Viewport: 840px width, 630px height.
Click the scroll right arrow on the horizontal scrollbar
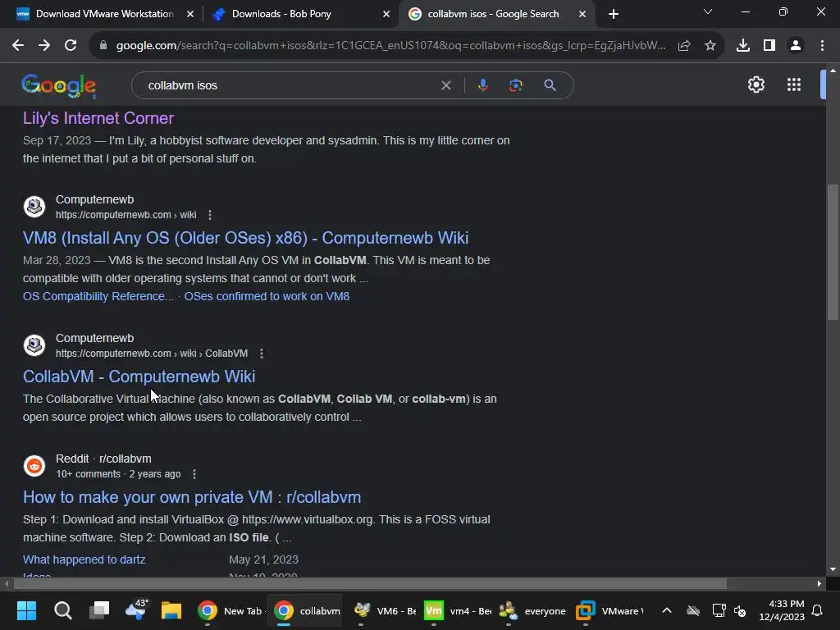pyautogui.click(x=819, y=583)
